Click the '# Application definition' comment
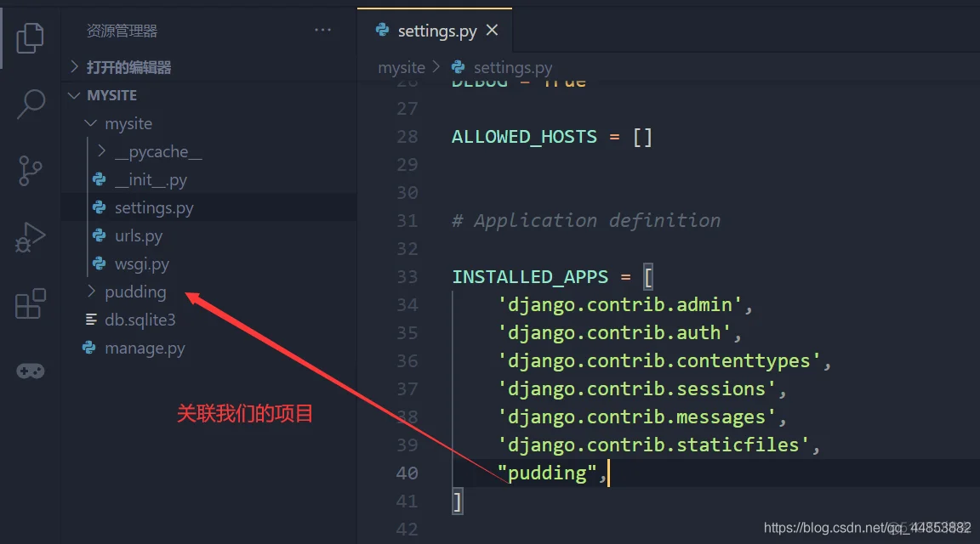Viewport: 980px width, 544px height. [586, 220]
